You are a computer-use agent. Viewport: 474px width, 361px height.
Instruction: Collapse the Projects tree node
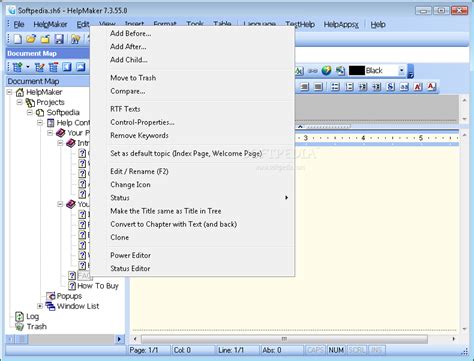(20, 102)
